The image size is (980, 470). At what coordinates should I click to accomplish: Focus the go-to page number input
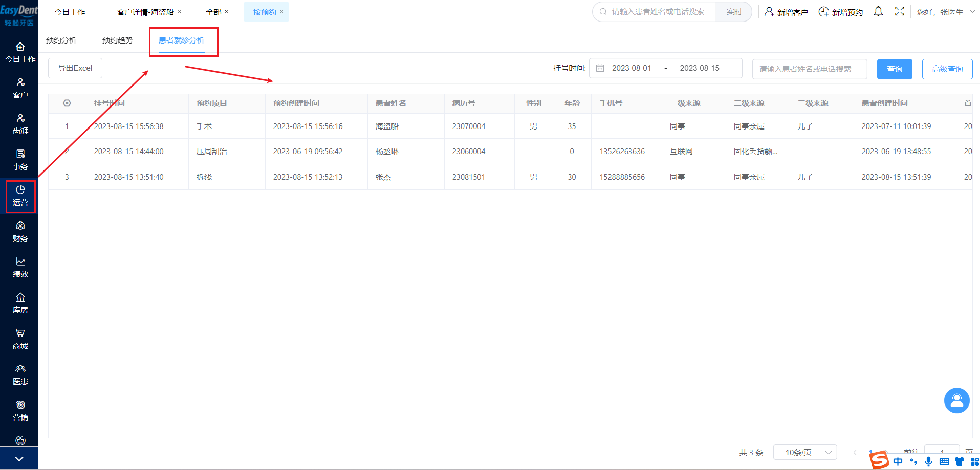[x=942, y=452]
